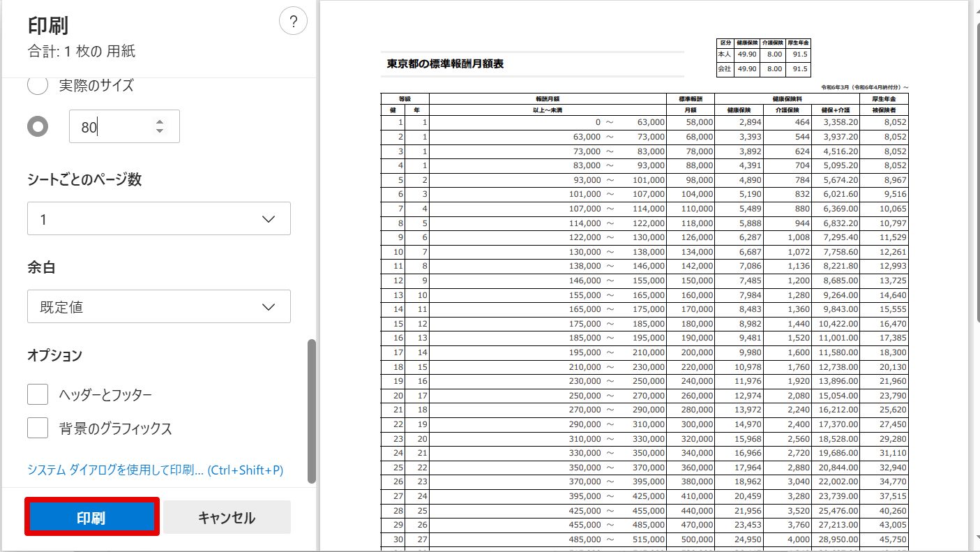
Task: Click the 合計: 1 枚の 用紙 summary text
Action: tap(81, 51)
